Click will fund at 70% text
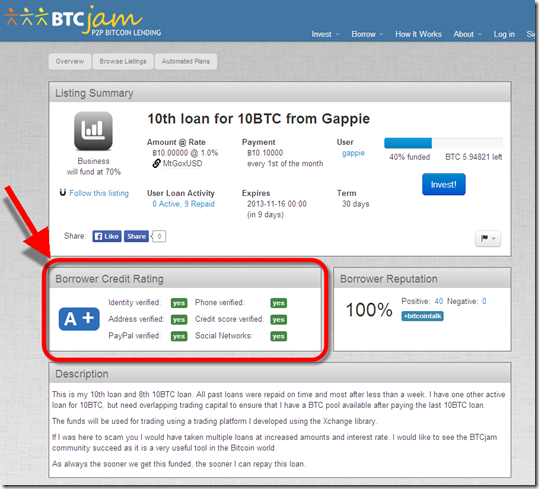 click(x=94, y=172)
